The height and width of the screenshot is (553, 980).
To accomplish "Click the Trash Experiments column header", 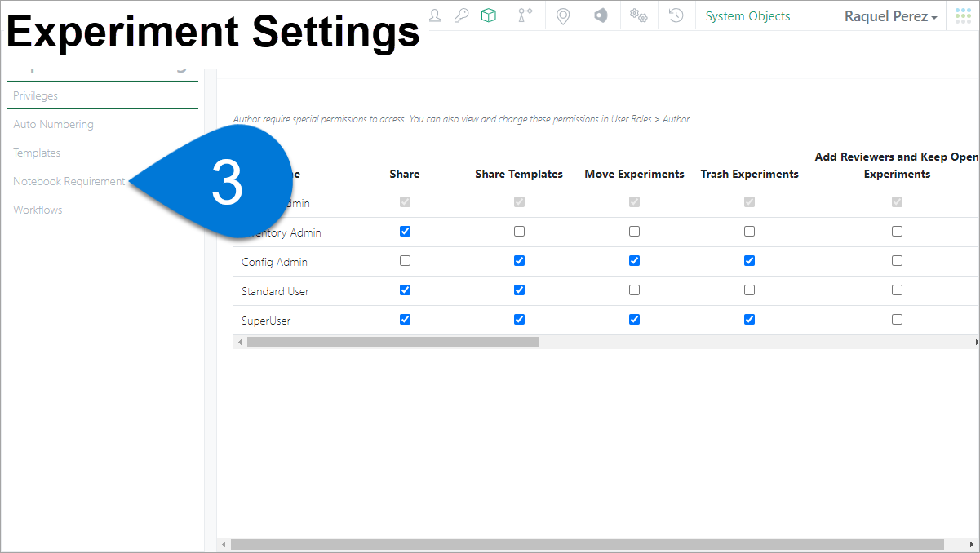I will (x=749, y=174).
